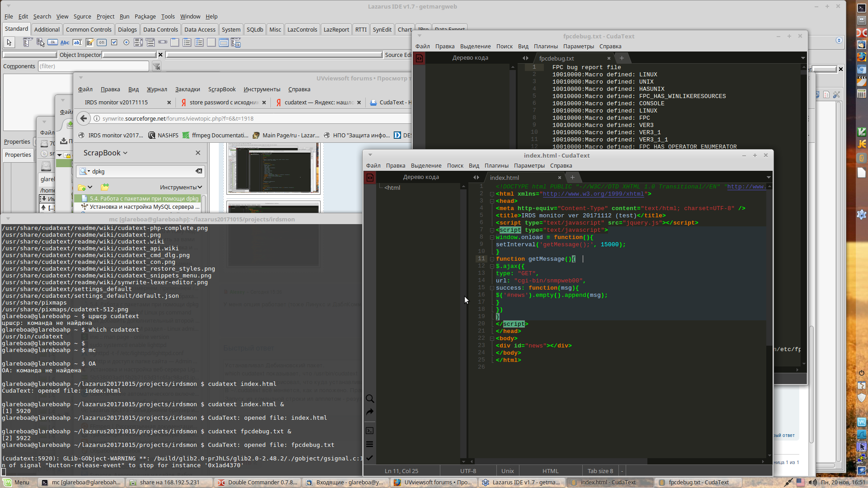Select the TRadioButton component in palette
Image resolution: width=868 pixels, height=488 pixels.
pos(126,42)
